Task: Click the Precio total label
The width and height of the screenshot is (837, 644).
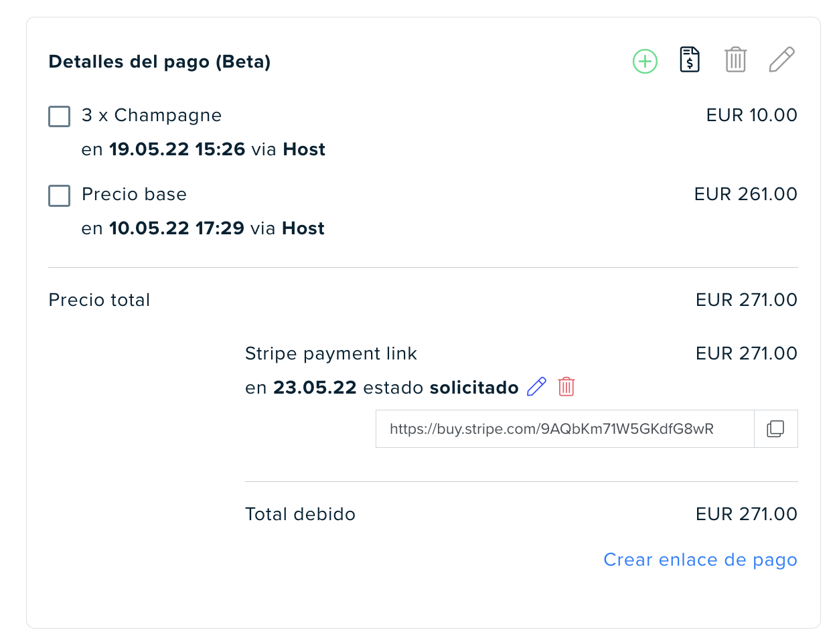Action: [99, 300]
